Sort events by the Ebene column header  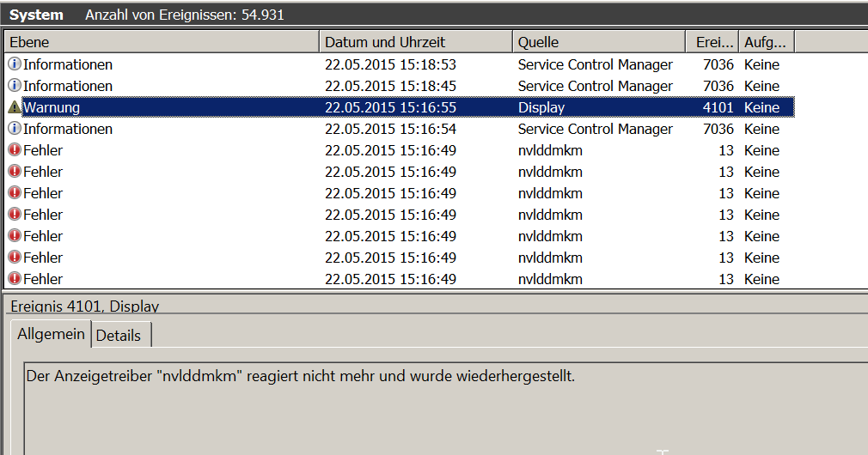[x=162, y=42]
